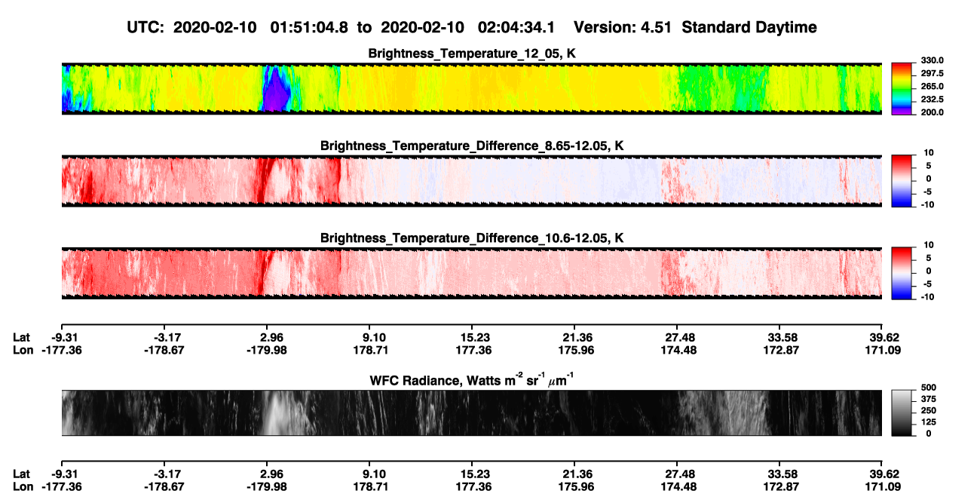
Task: Click the Brightness_Temperature_Difference_10.6-12.05, K title
Action: coord(472,238)
